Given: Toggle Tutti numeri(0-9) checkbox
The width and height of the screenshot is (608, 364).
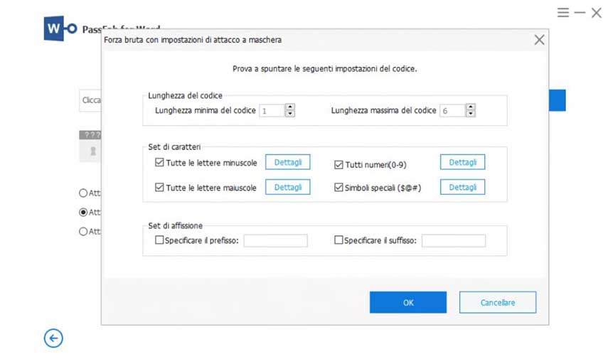Looking at the screenshot, I should 338,164.
